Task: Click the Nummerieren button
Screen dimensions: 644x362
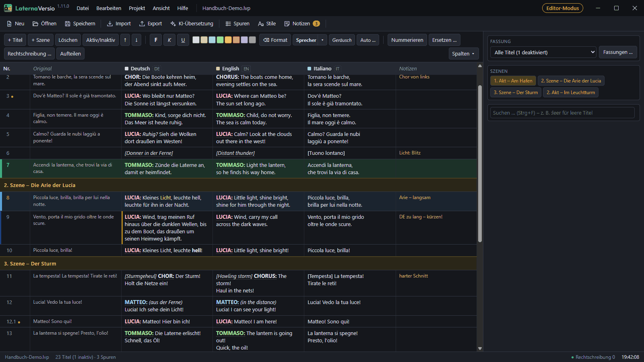Action: [407, 40]
